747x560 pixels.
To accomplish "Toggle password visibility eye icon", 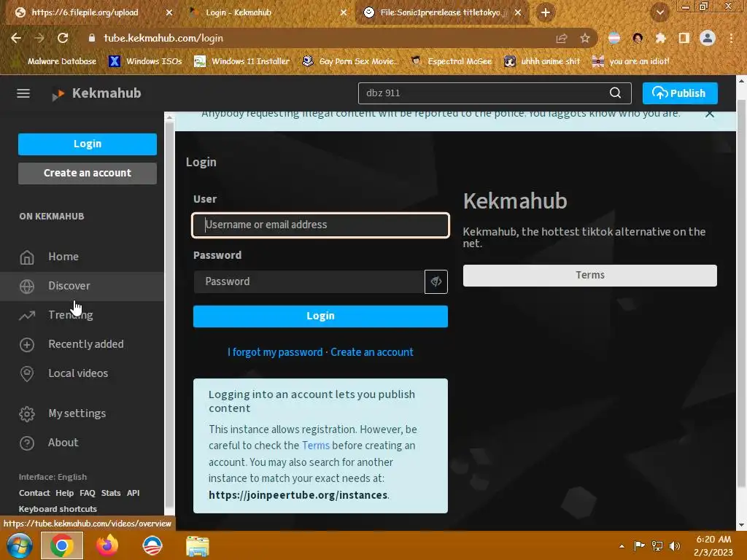I will (x=436, y=282).
